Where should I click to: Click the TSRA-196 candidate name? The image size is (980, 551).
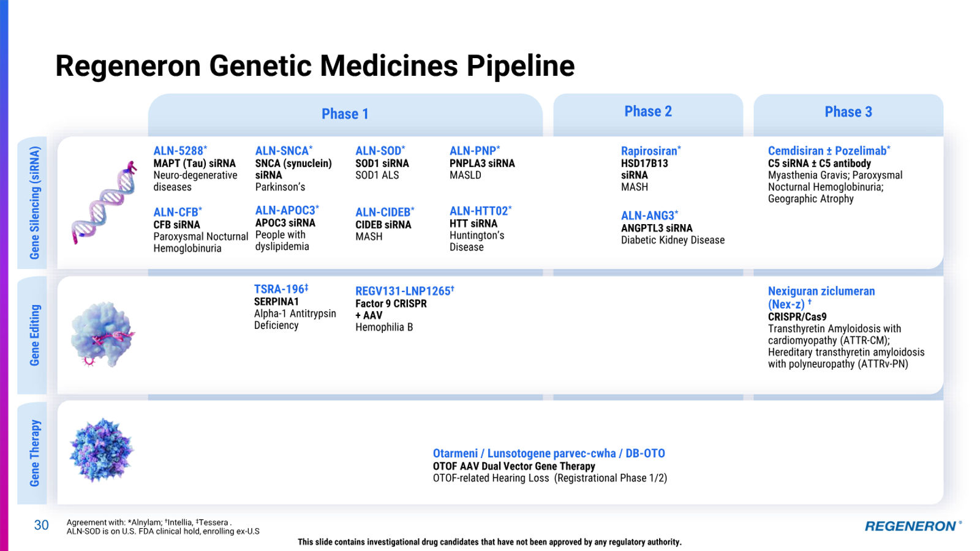pyautogui.click(x=281, y=289)
